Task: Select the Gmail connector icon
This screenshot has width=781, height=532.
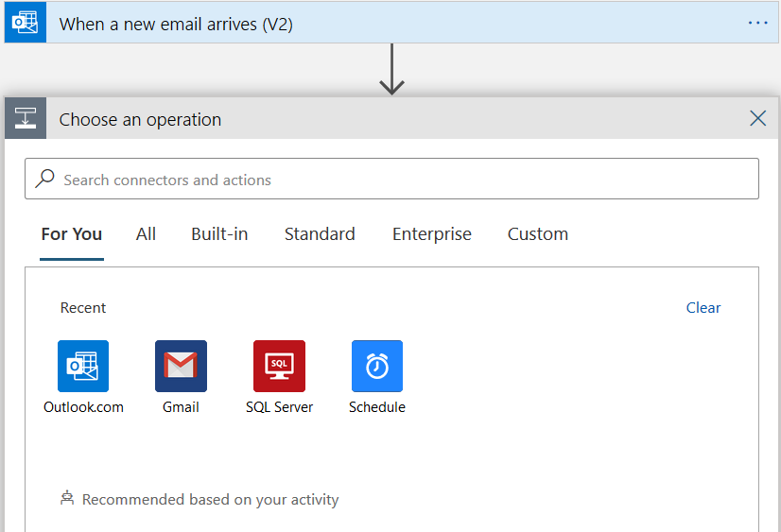Action: click(181, 366)
